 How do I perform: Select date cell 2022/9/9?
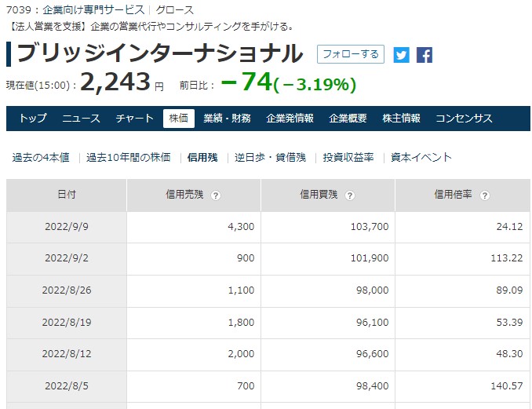[67, 226]
